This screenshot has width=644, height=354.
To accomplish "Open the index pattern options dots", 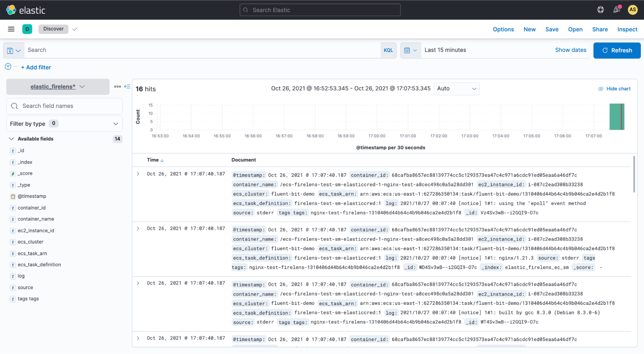I will (118, 86).
